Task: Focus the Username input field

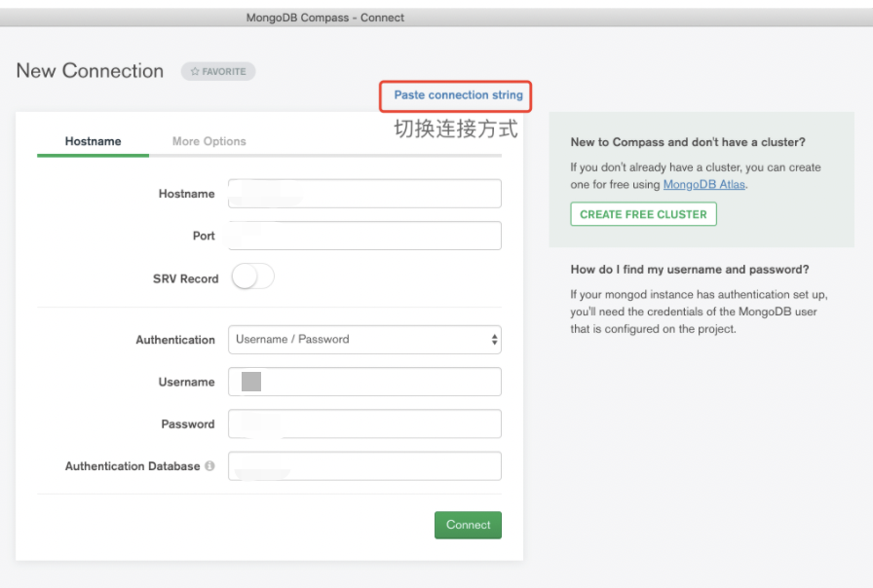Action: (x=364, y=382)
